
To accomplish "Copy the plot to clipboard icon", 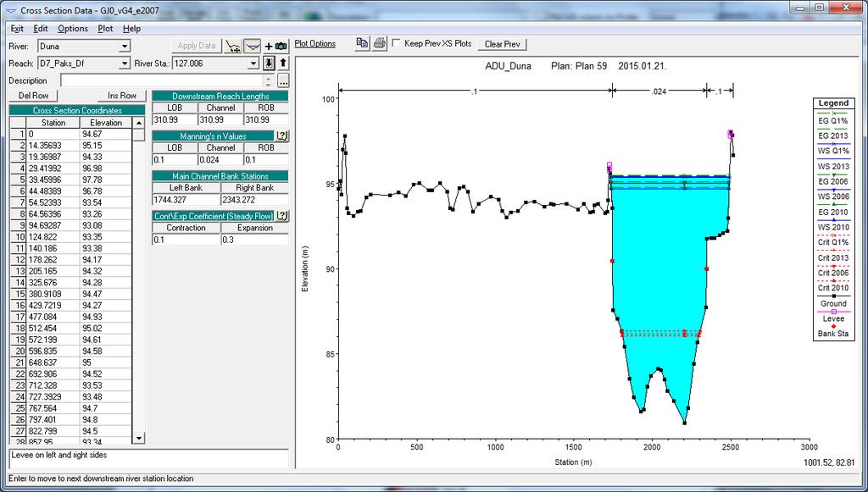I will coord(362,43).
